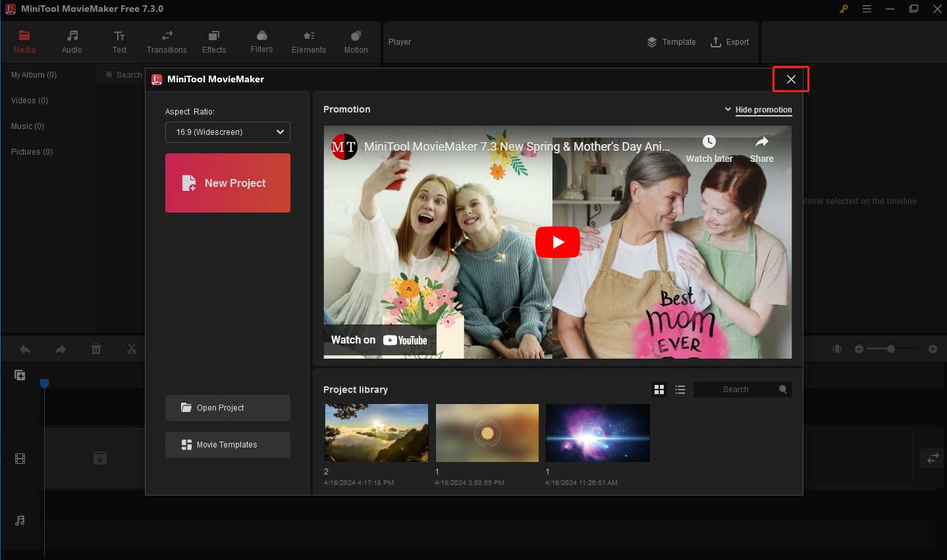This screenshot has height=560, width=947.
Task: Switch project library to list view
Action: 680,390
